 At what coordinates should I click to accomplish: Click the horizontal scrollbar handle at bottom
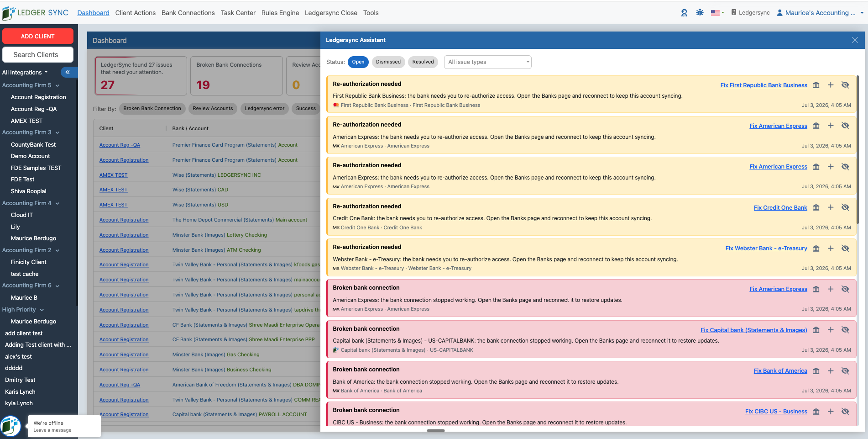point(436,430)
